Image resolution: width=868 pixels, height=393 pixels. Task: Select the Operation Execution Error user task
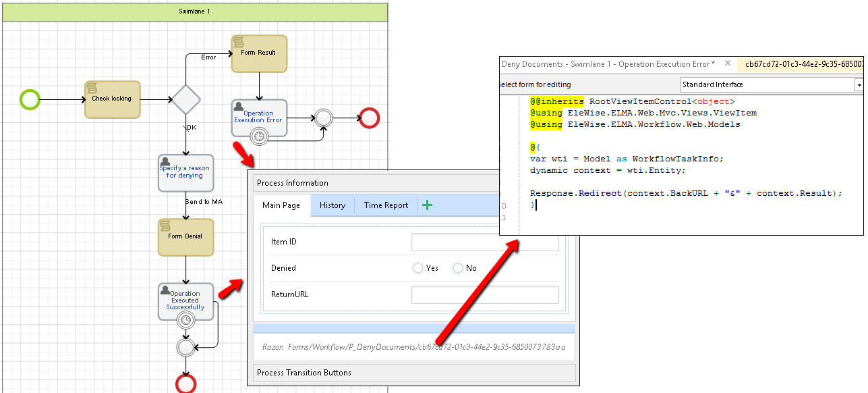[x=259, y=116]
